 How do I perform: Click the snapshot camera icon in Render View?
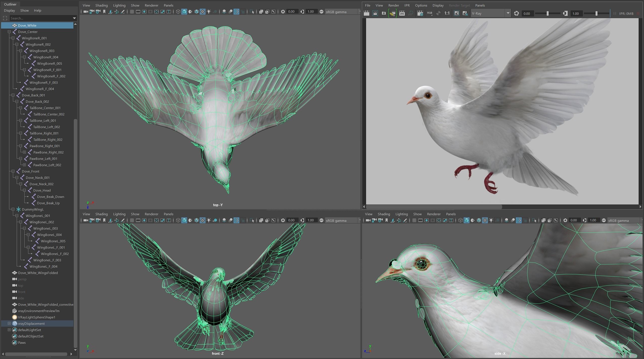[384, 13]
